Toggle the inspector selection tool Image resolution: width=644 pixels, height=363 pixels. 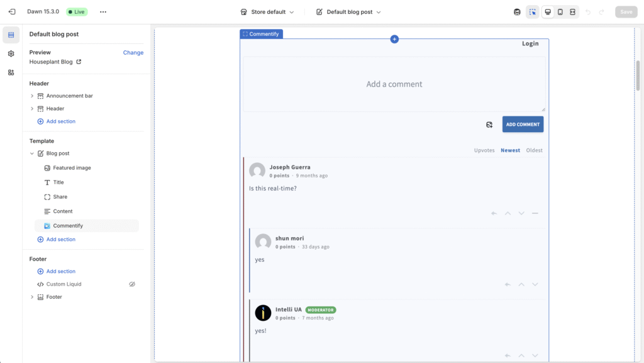coord(533,12)
